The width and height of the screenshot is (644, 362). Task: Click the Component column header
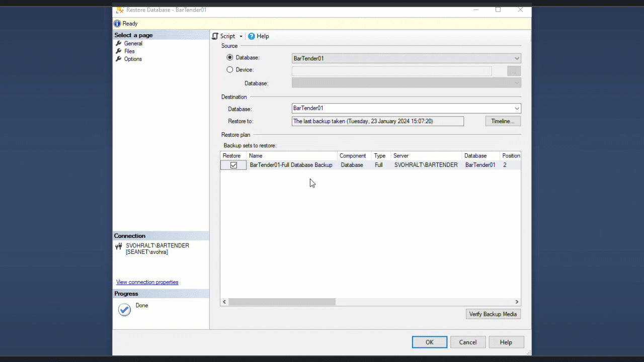tap(354, 156)
